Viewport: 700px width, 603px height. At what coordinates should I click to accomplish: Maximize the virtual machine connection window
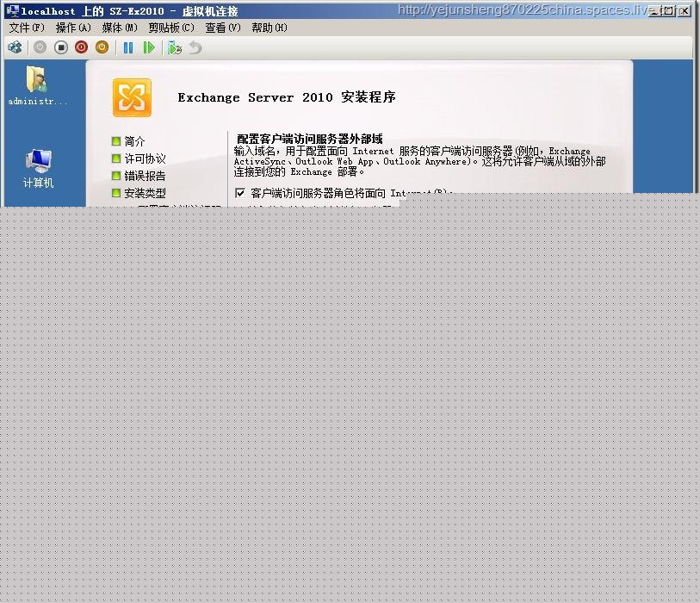coord(669,10)
